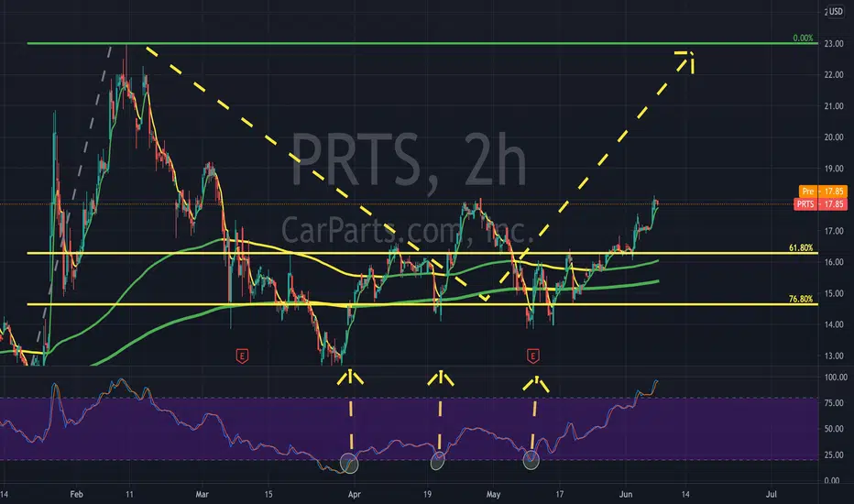This screenshot has height=504, width=854.
Task: Click the 21.00 price axis value
Action: (834, 106)
